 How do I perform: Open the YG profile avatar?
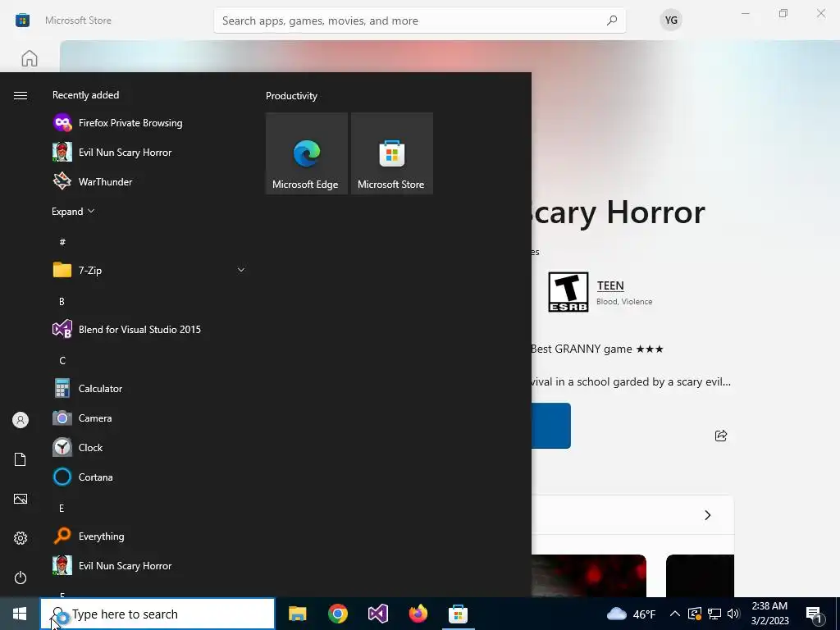671,21
